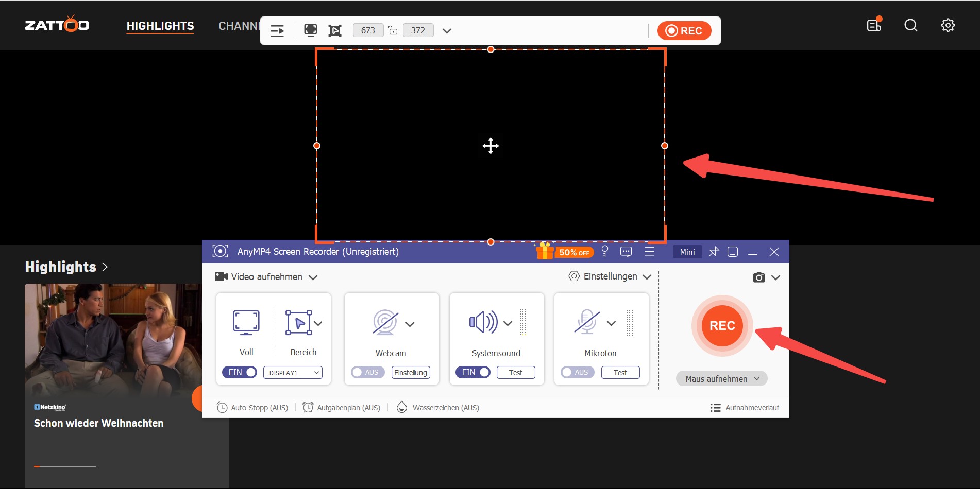980x489 pixels.
Task: Toggle the Webcam AUS switch on
Action: pyautogui.click(x=368, y=372)
